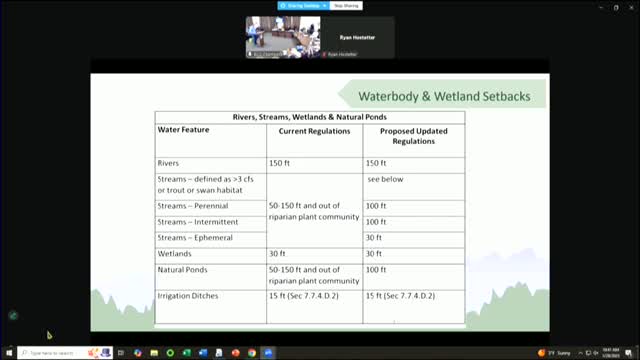Click the taskbar search box
640x360 pixels.
65,353
